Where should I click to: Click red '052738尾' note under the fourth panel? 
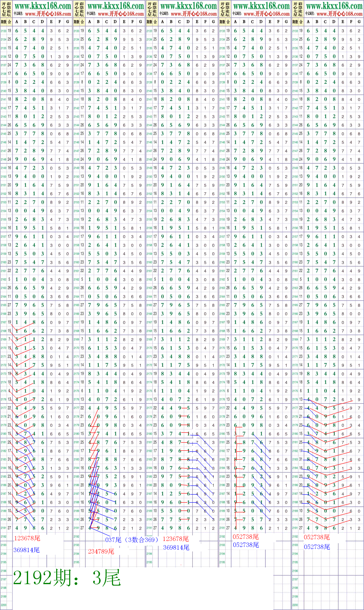point(246,537)
